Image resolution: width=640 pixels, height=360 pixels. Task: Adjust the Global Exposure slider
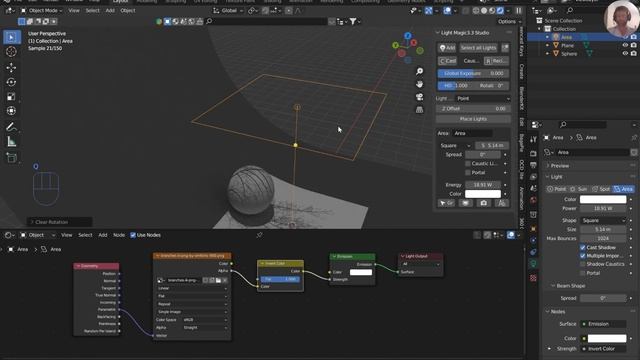[473, 73]
